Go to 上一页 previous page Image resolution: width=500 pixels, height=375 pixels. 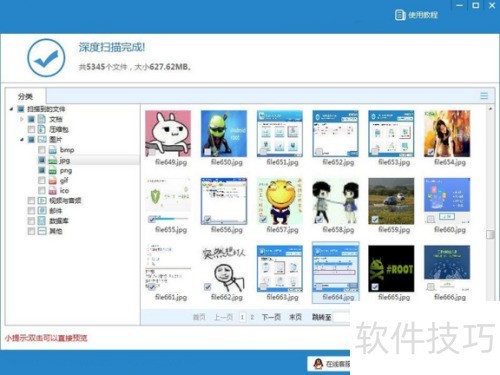click(x=223, y=317)
